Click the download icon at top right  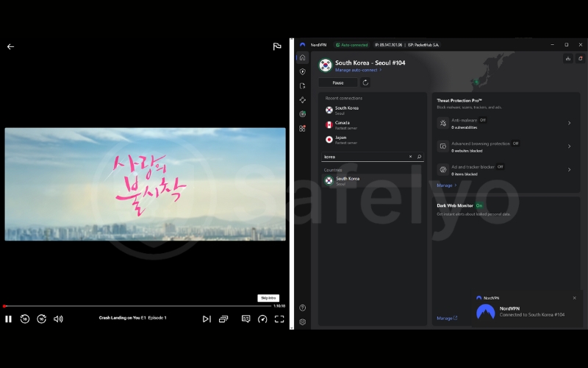(567, 59)
